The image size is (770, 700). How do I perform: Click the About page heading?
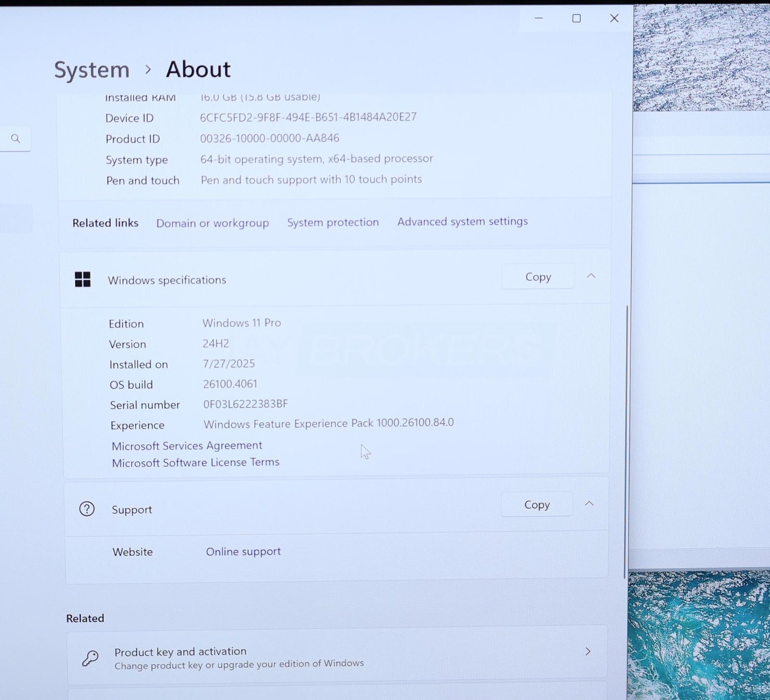[198, 69]
